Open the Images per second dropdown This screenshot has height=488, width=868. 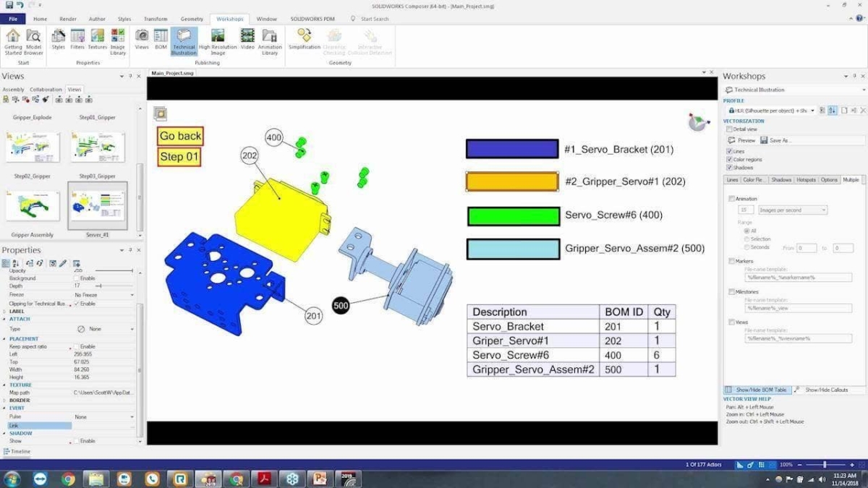(x=792, y=210)
